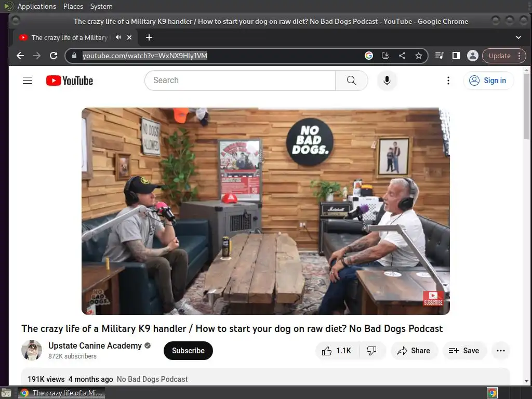Open YouTube settings three-dot menu
This screenshot has width=532, height=399.
point(448,81)
